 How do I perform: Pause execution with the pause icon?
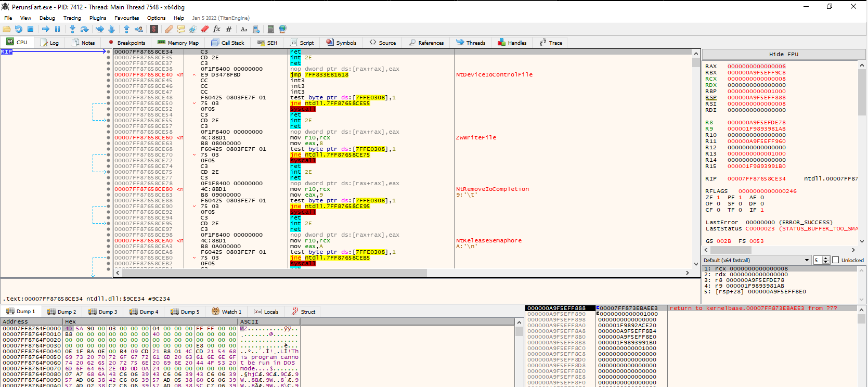click(58, 29)
